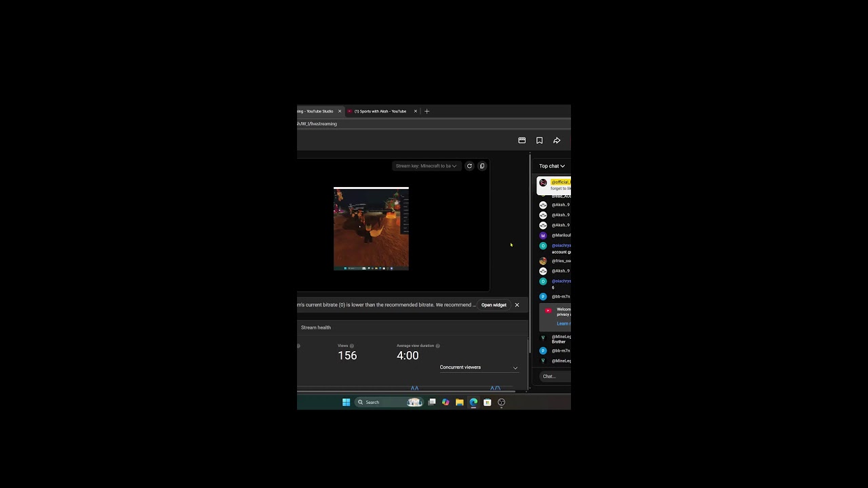Click the @Marilou purple M avatar in chat
Image resolution: width=868 pixels, height=488 pixels.
coord(543,235)
